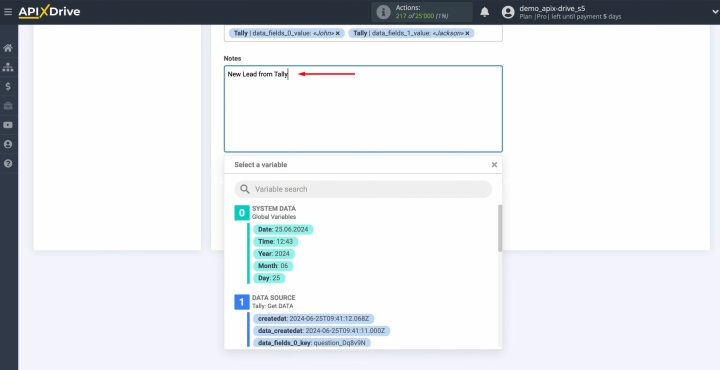The image size is (720, 370).
Task: Insert the Time: 12:43 variable
Action: point(276,241)
